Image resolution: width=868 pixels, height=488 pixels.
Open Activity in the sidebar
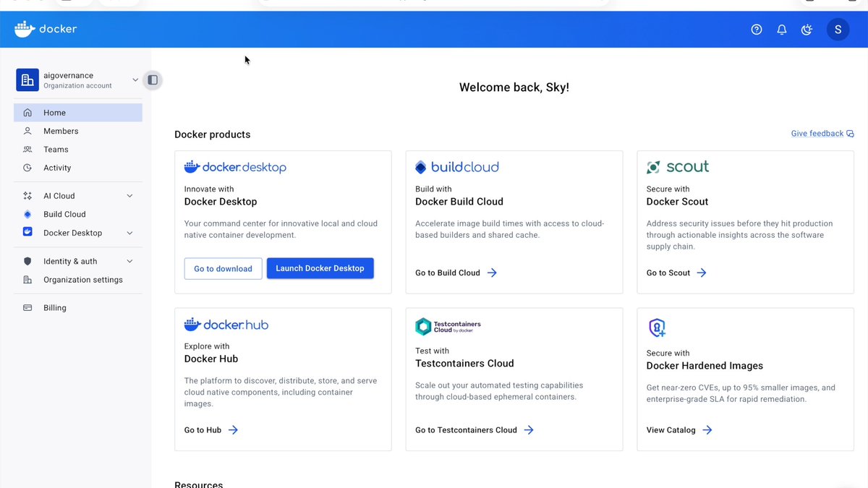pos(78,168)
